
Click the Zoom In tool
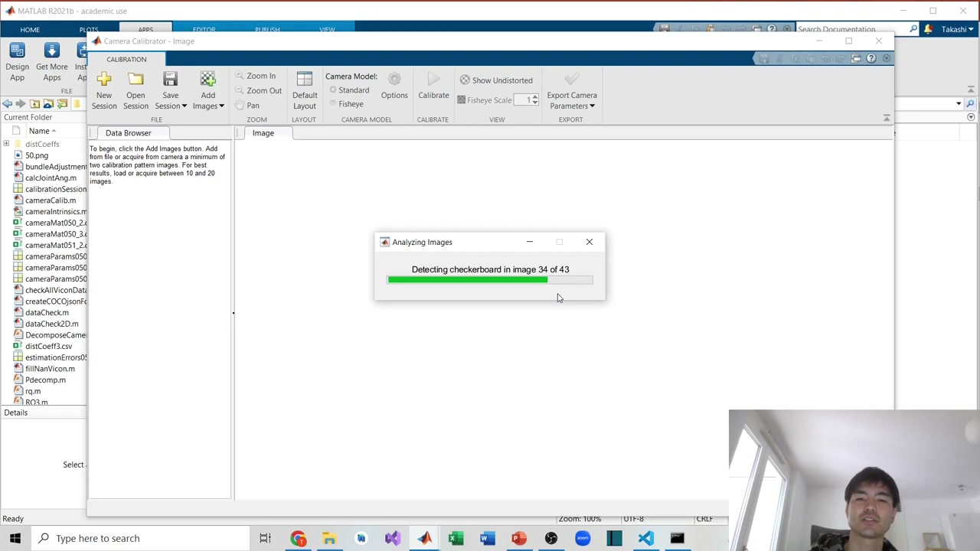pos(255,76)
